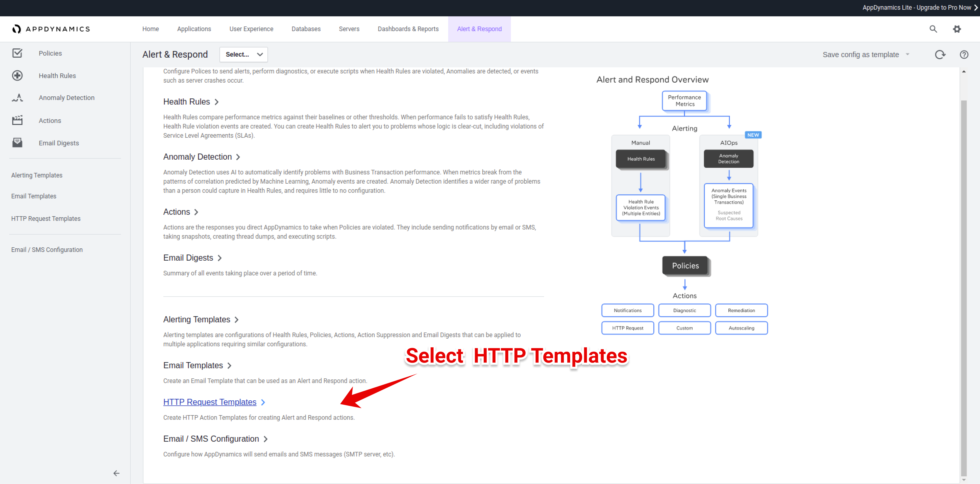Open settings with the gear icon
The width and height of the screenshot is (980, 484).
pyautogui.click(x=957, y=29)
